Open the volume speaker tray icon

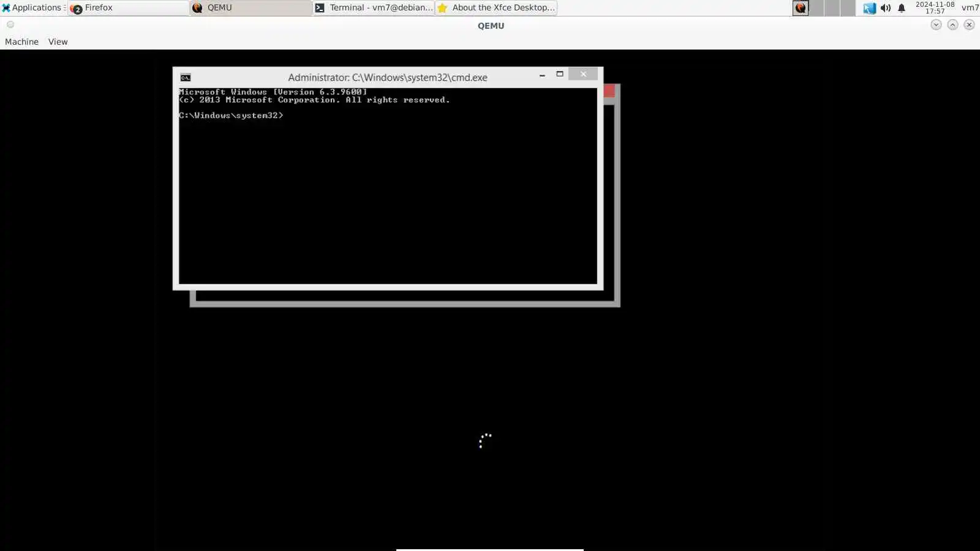point(886,8)
